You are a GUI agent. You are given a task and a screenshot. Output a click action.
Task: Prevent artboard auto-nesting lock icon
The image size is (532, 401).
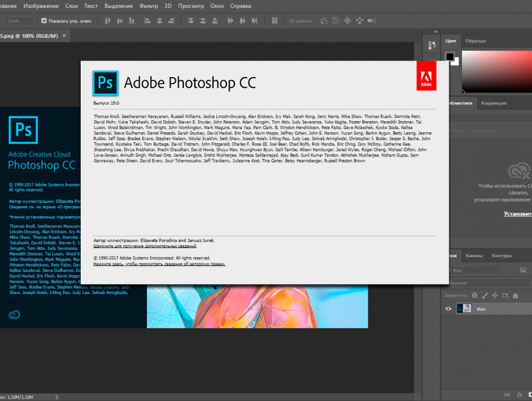coord(505,296)
